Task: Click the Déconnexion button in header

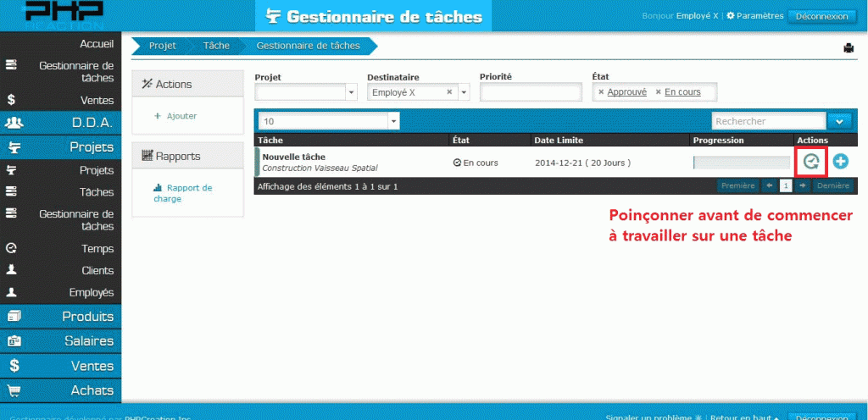Action: [x=821, y=16]
